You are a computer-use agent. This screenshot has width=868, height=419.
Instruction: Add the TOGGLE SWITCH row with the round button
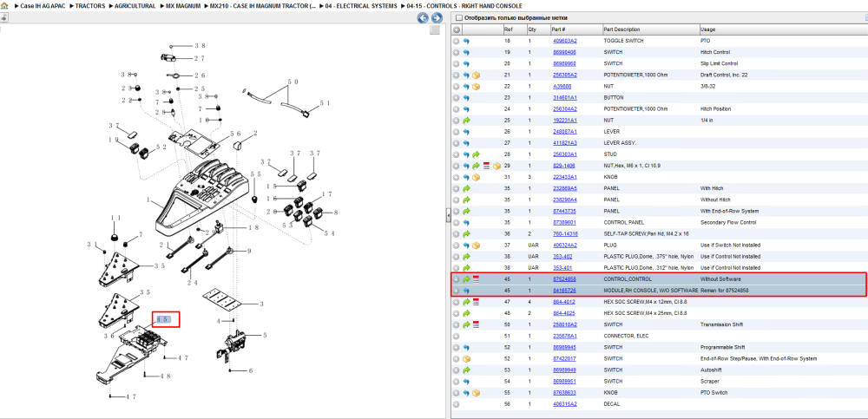tap(457, 41)
